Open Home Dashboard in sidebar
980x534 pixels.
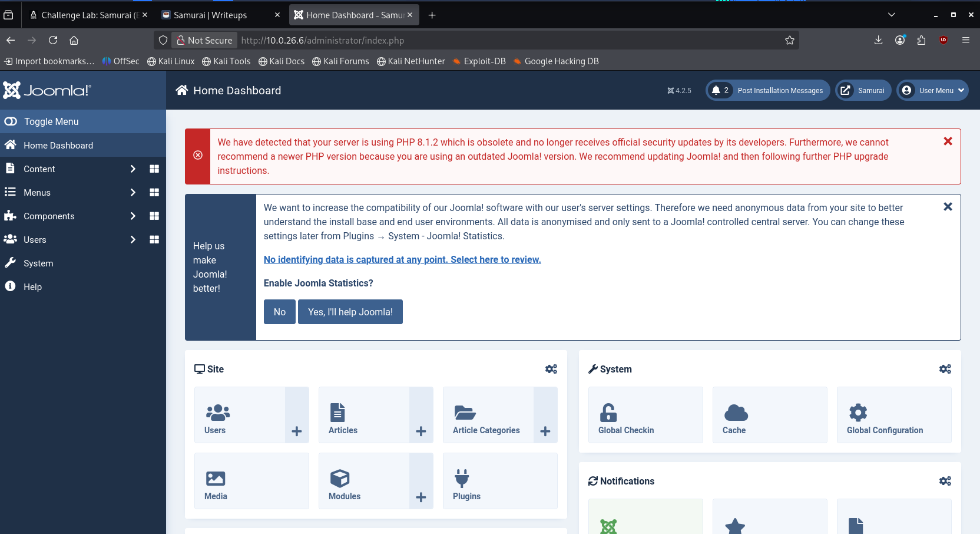pyautogui.click(x=83, y=145)
